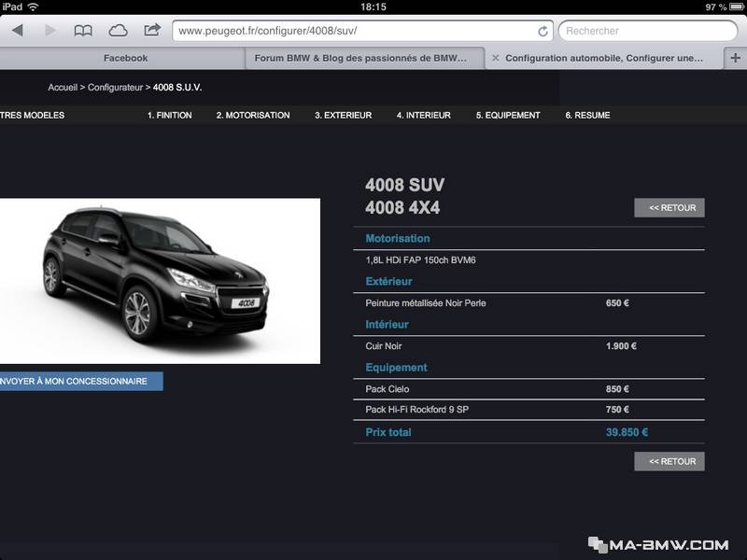Open step 5. EQUIPEMENT

[x=508, y=115]
